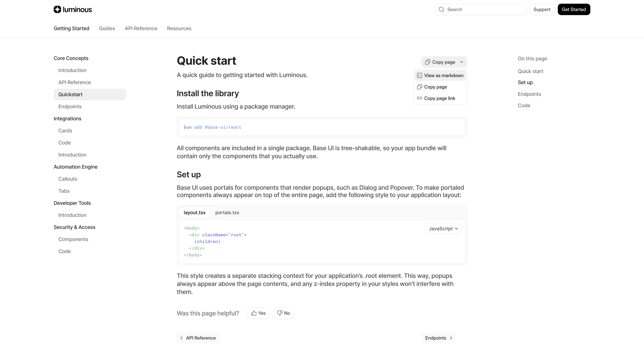Image resolution: width=644 pixels, height=362 pixels.
Task: Click the left chevron next to API Reference
Action: pyautogui.click(x=181, y=338)
